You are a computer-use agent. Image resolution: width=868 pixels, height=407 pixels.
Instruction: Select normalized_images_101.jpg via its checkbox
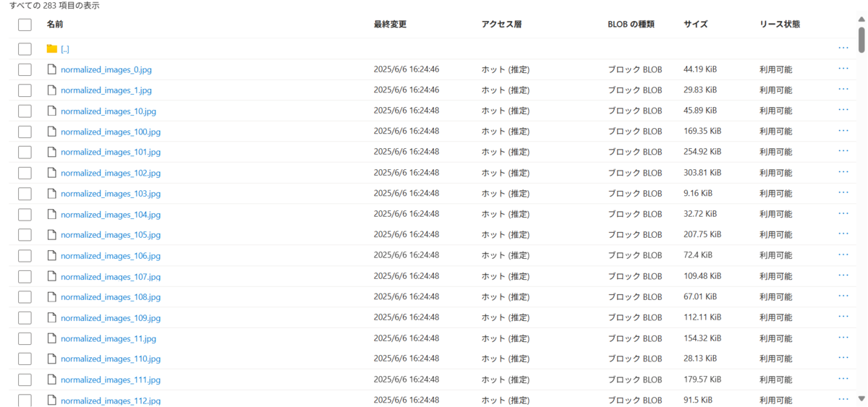click(x=25, y=153)
